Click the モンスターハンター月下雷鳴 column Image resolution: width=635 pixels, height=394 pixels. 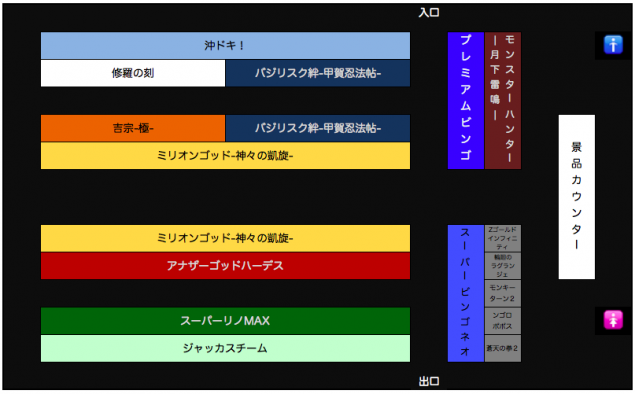pos(503,100)
